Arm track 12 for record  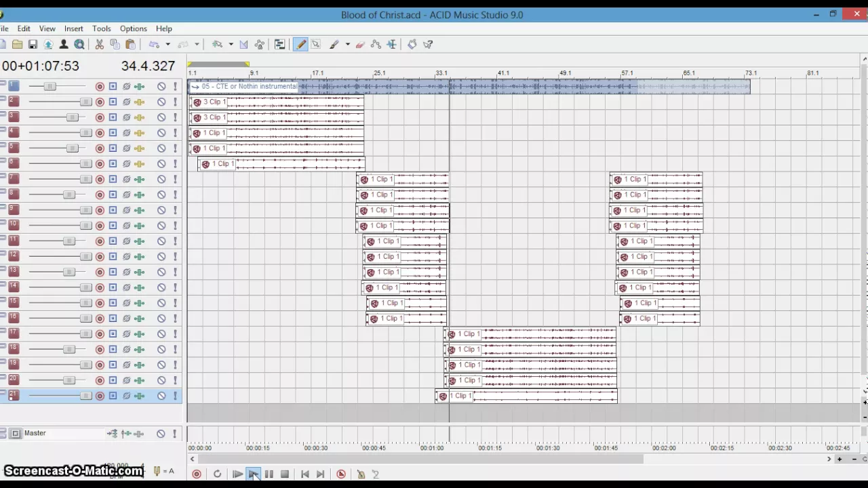[x=100, y=256]
